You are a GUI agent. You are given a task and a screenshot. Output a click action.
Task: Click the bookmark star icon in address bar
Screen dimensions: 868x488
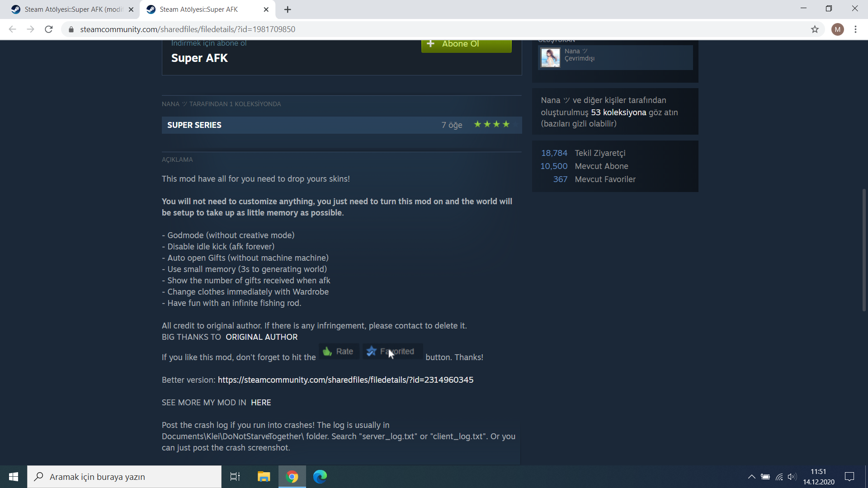click(x=815, y=29)
